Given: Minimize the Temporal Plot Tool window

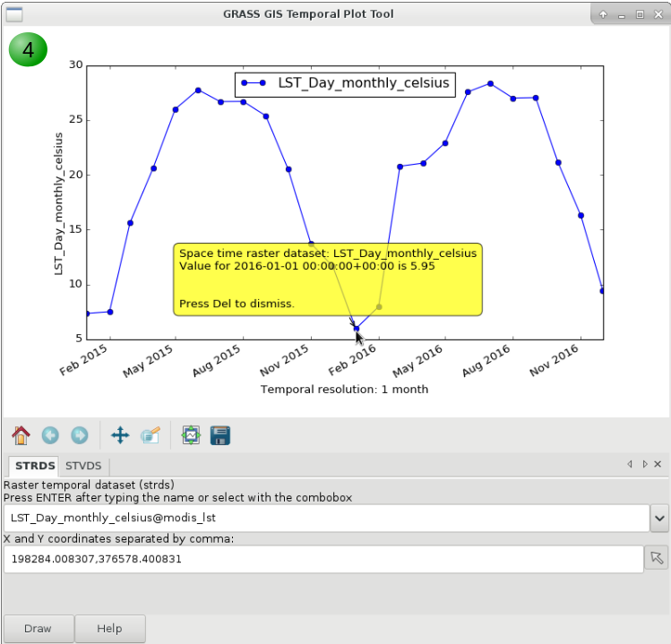Looking at the screenshot, I should pyautogui.click(x=622, y=15).
